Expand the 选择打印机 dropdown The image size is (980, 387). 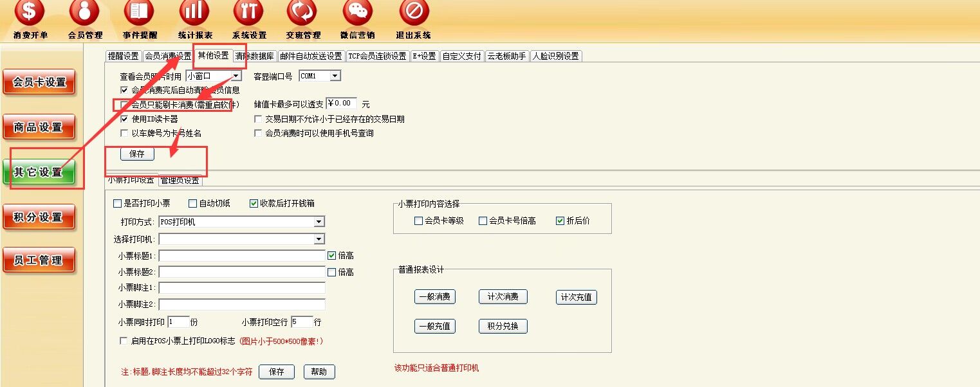point(319,239)
